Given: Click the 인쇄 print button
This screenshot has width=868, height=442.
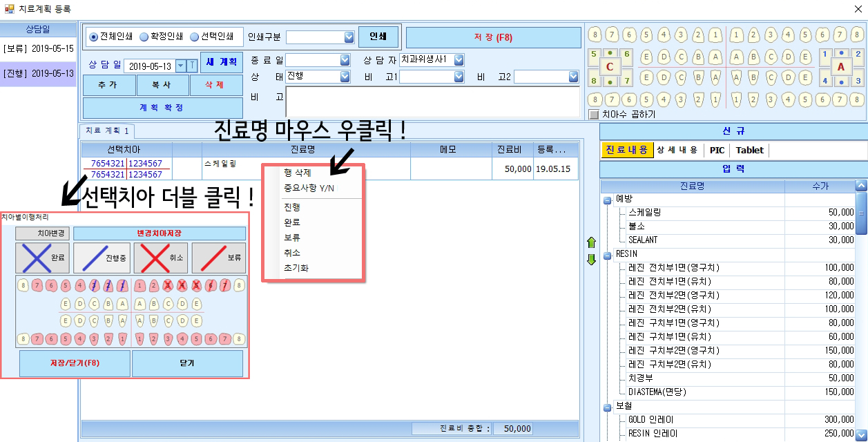Looking at the screenshot, I should [x=378, y=37].
